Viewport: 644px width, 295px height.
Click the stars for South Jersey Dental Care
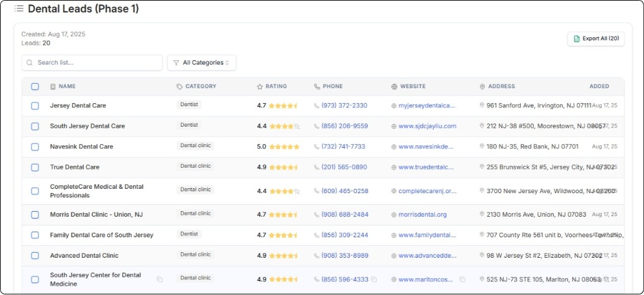[284, 126]
